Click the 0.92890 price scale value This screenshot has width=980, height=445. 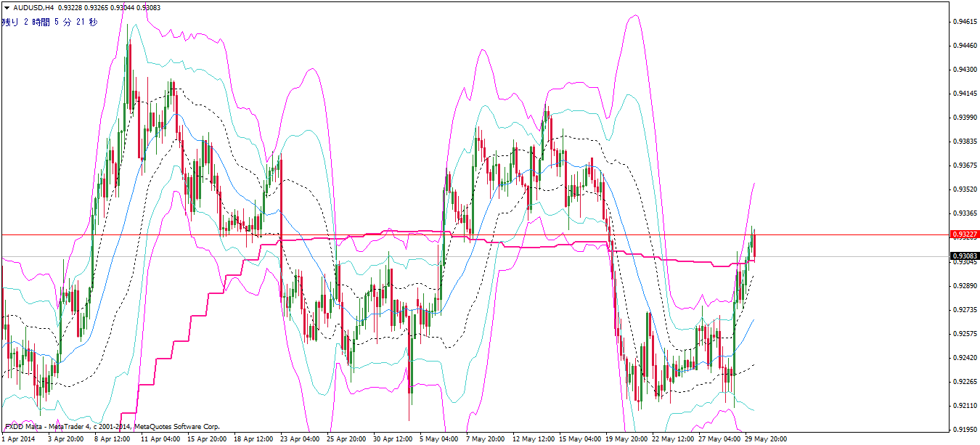tap(965, 286)
